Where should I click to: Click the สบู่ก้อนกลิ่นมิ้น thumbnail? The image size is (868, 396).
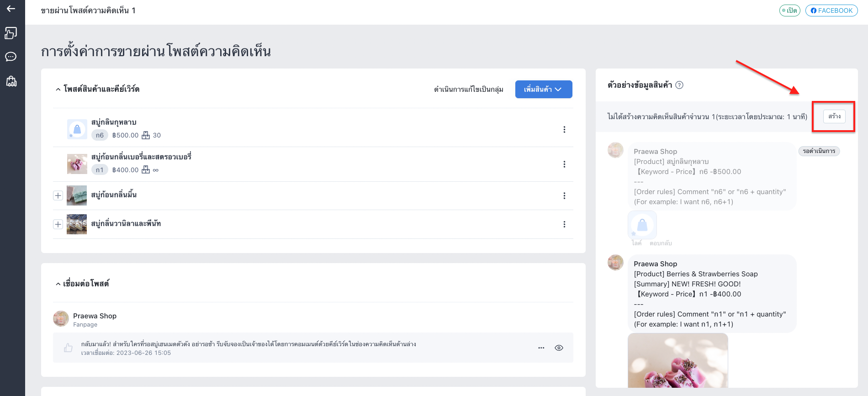(x=77, y=195)
